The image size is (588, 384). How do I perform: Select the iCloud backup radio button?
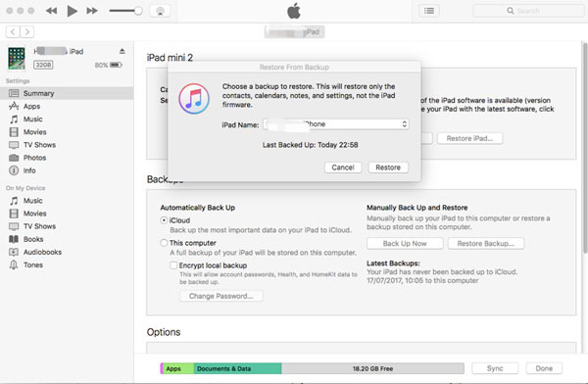click(164, 220)
